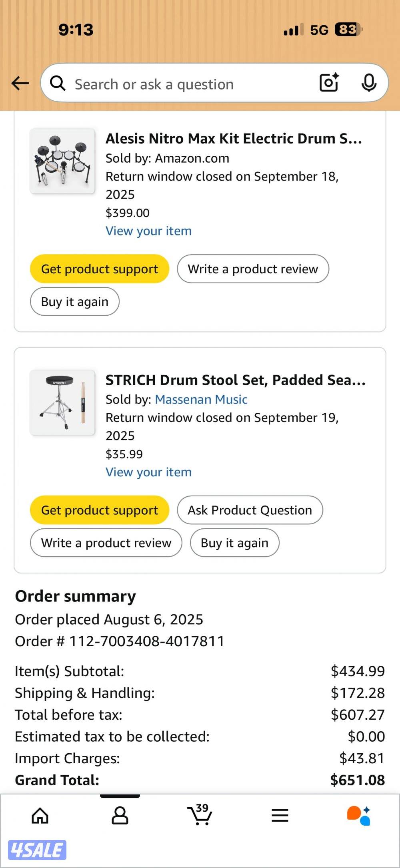Screen dimensions: 400x868
Task: View your item for STRICH Drum Stool
Action: click(148, 472)
